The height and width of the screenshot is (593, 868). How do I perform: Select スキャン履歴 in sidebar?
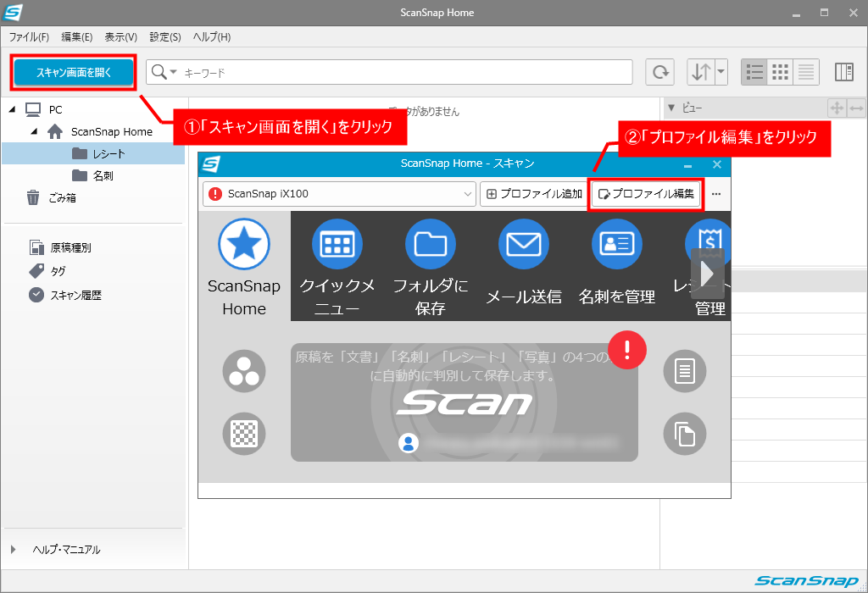(x=64, y=295)
